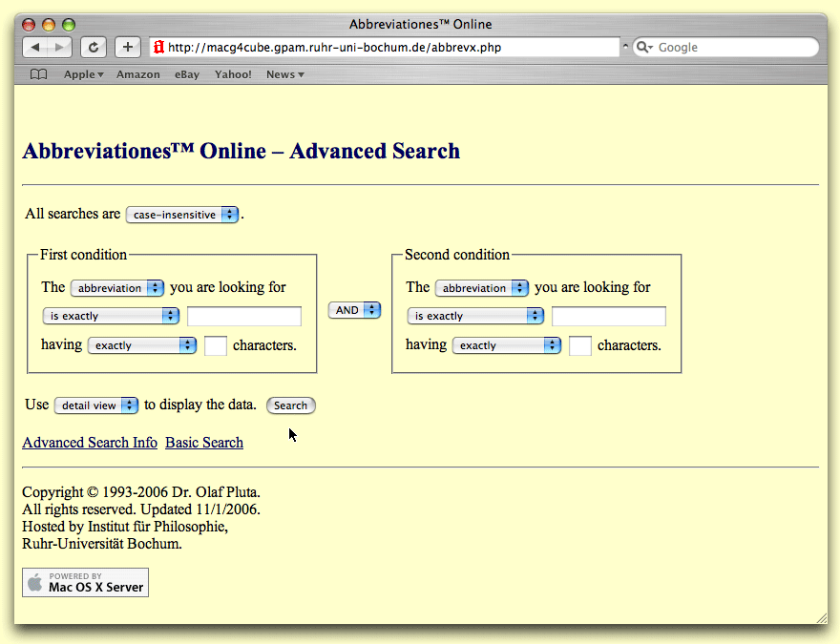Click the Mac OS X Server badge

coord(85,583)
